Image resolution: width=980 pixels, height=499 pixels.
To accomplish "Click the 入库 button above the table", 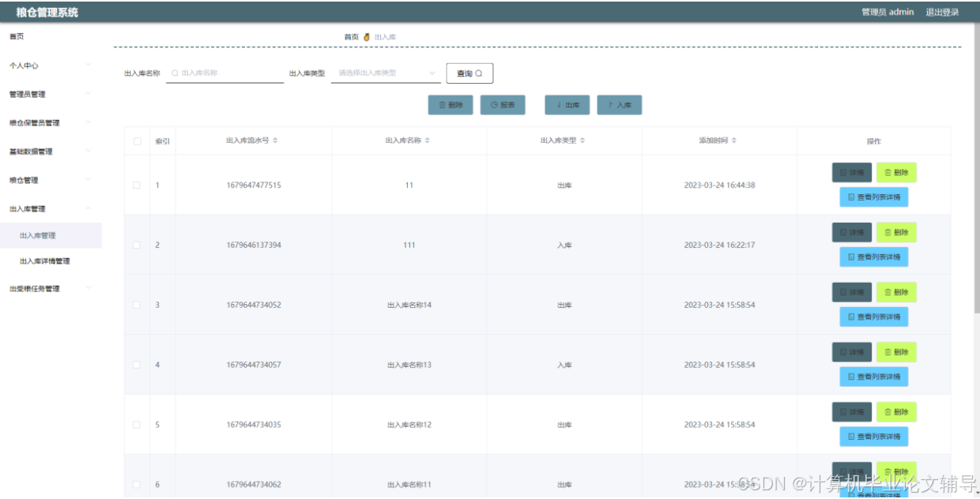I will (x=619, y=105).
